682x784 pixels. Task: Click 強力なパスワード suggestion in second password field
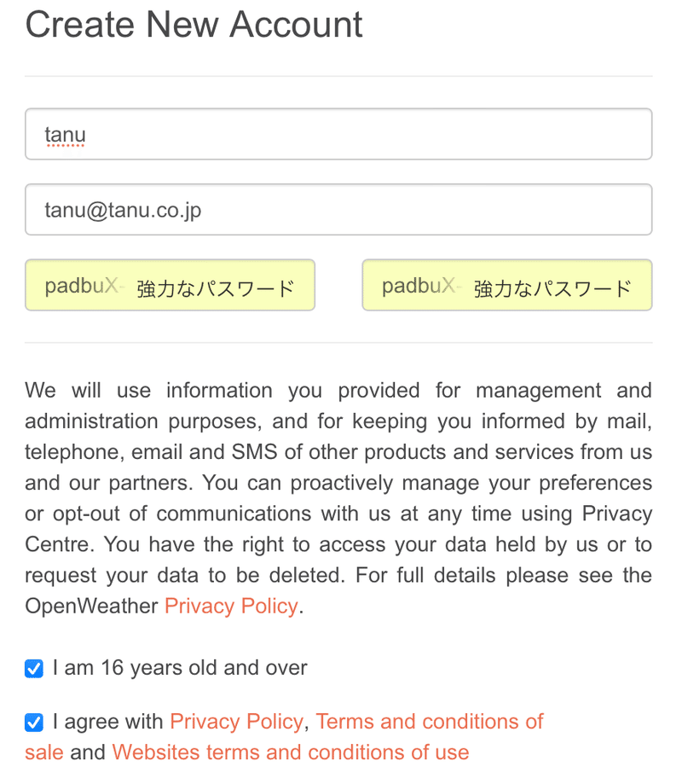click(x=552, y=289)
